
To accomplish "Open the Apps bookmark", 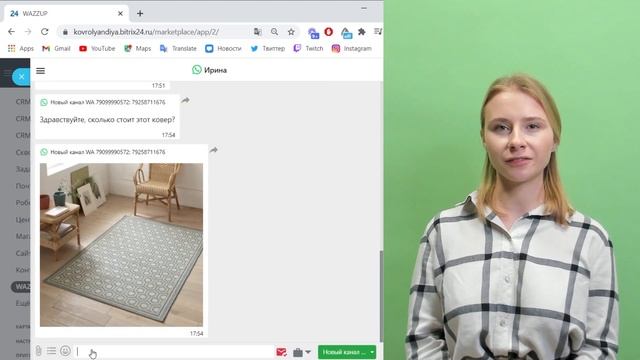I will (x=21, y=49).
